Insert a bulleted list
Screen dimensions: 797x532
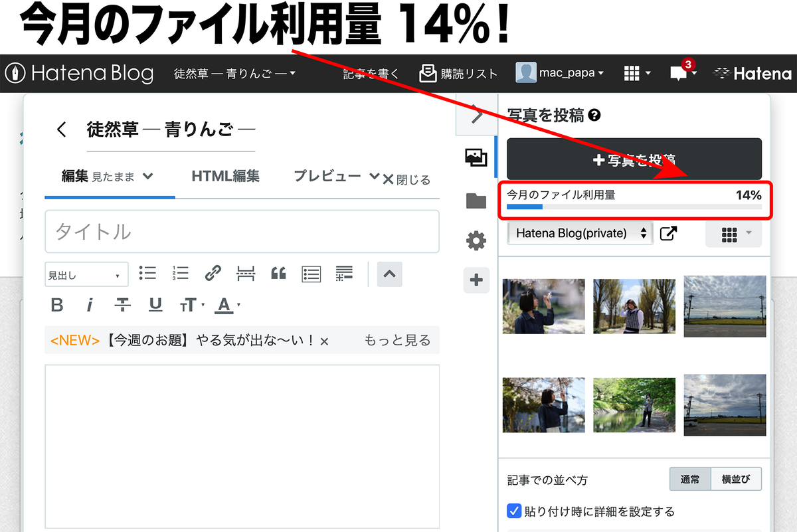click(147, 273)
